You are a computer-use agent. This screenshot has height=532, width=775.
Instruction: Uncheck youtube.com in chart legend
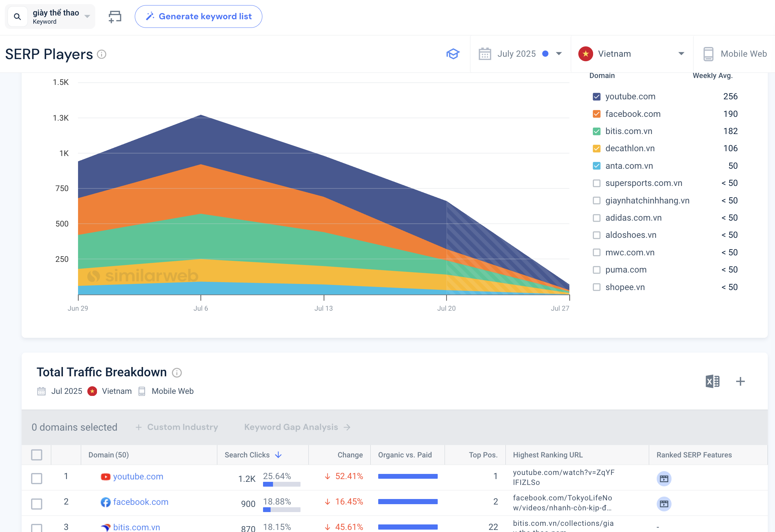(x=597, y=97)
